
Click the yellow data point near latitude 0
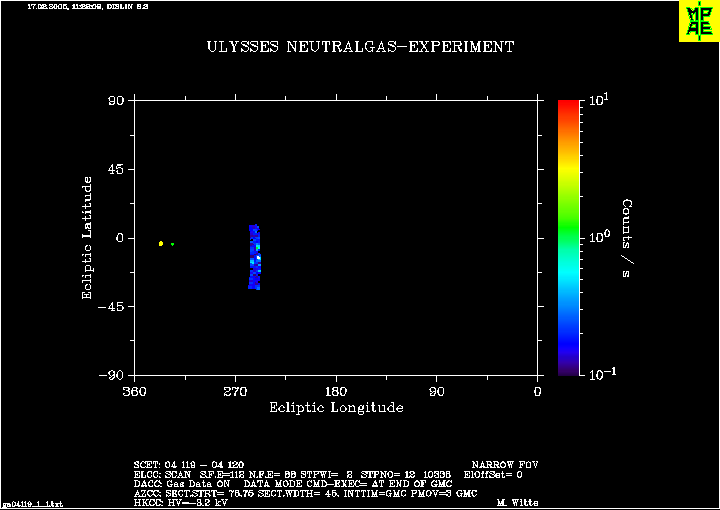pos(161,243)
